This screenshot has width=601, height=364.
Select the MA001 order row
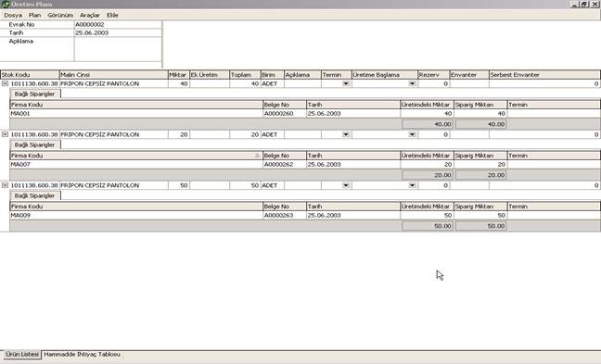tap(305, 114)
